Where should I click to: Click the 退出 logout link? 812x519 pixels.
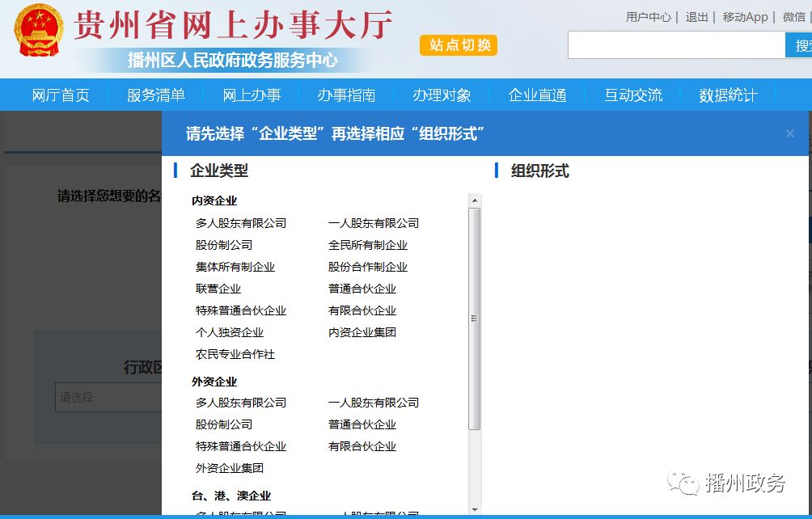click(696, 17)
